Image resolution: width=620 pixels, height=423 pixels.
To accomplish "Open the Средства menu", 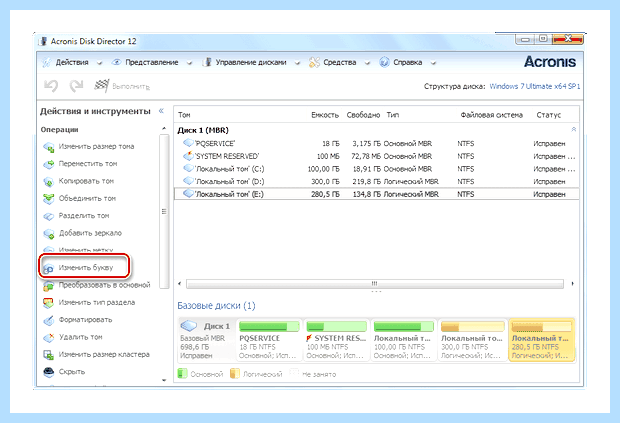I will point(340,62).
